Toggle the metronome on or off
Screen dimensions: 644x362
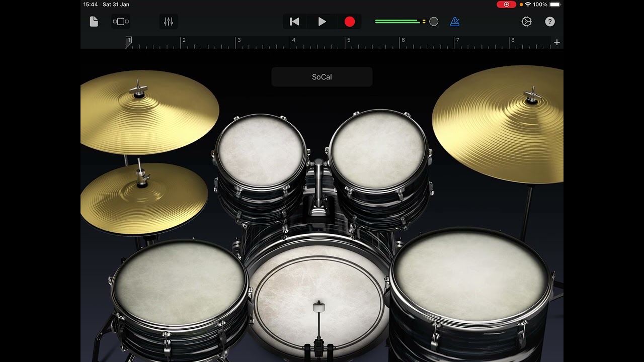pos(455,22)
